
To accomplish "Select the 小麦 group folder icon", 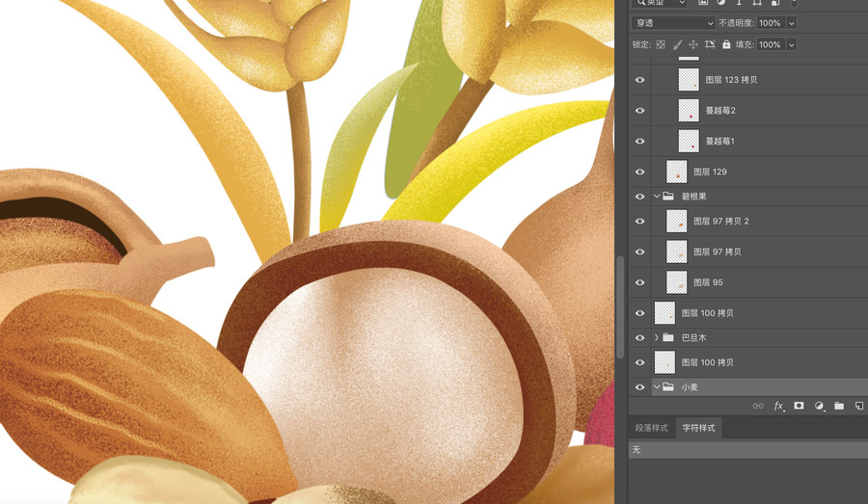I will 668,387.
